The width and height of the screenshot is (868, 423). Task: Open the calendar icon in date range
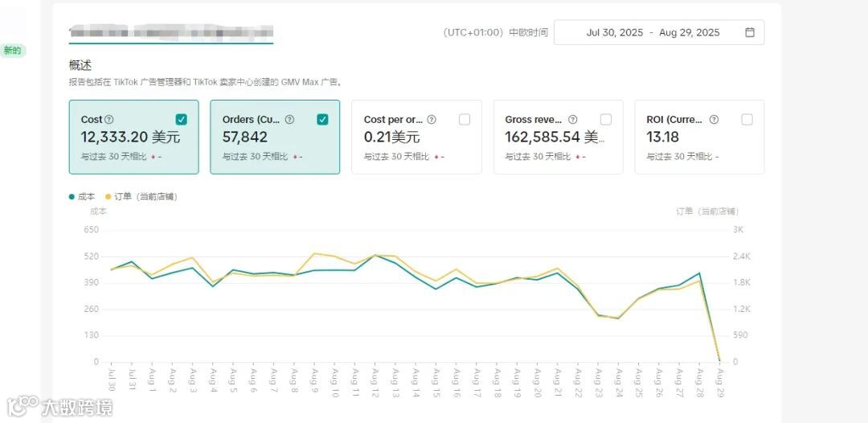pos(750,32)
